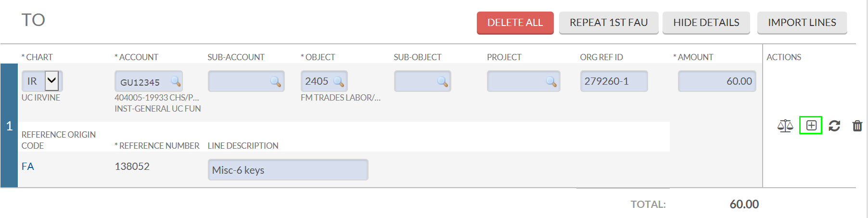Click the HIDE DETAILS button
This screenshot has width=868, height=218.
coord(706,23)
